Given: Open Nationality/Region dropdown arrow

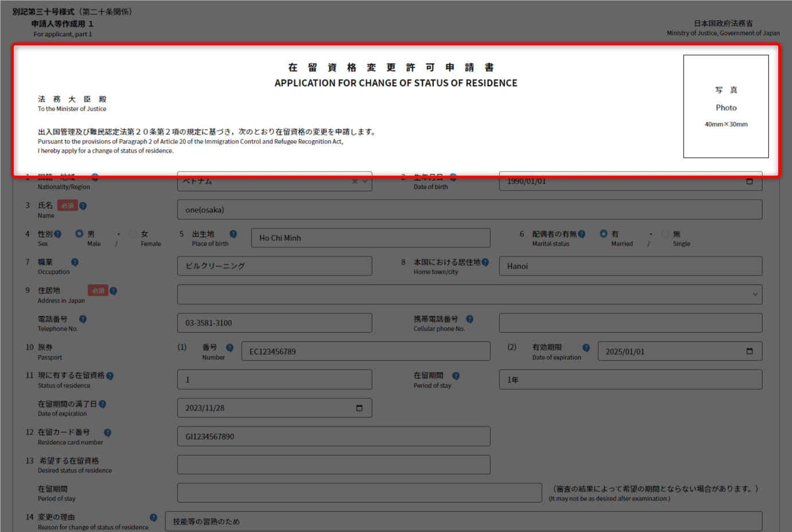Looking at the screenshot, I should tap(365, 181).
